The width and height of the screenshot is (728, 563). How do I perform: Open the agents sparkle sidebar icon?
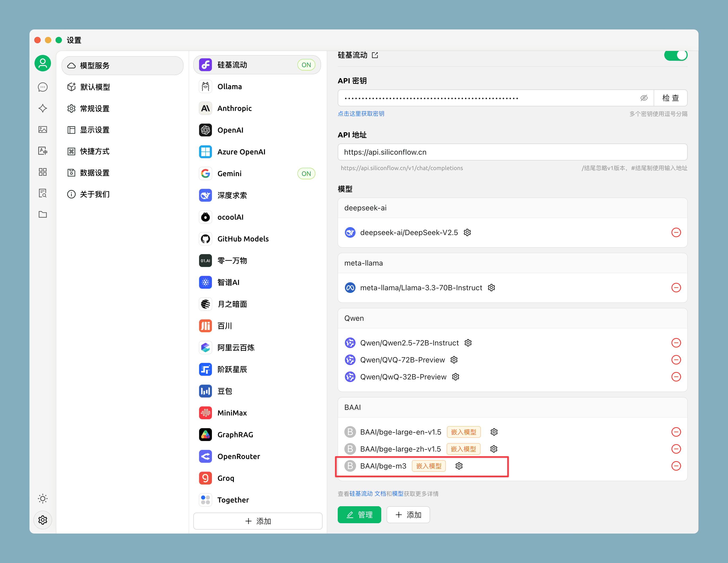[43, 108]
